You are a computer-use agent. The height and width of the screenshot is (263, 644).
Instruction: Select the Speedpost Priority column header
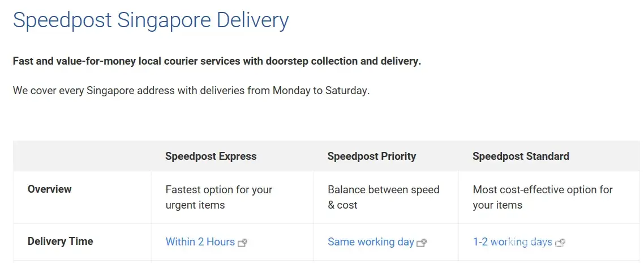[371, 156]
